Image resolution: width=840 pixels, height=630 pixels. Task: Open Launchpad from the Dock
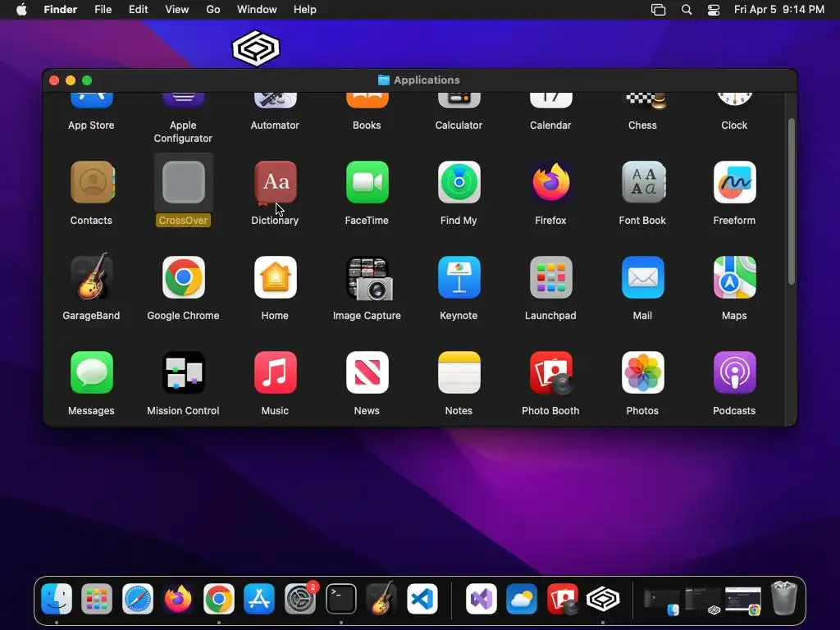97,598
